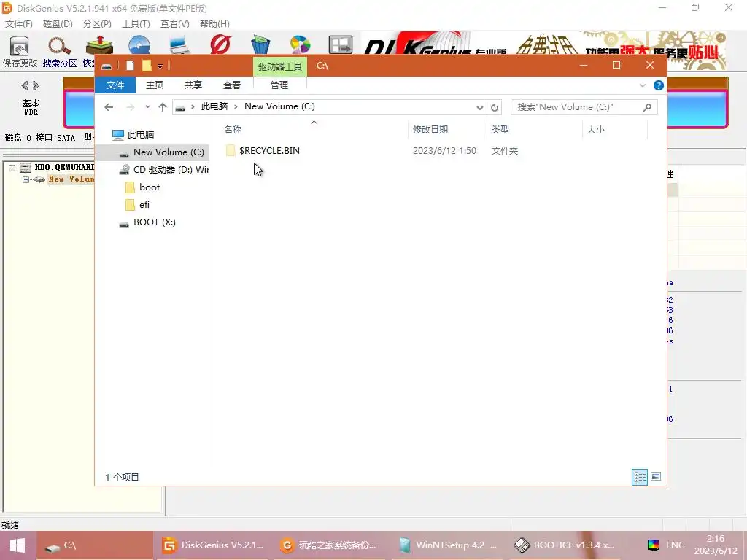The image size is (747, 560).
Task: Collapse the HD0:QEMUHARD tree node in DiskGenius
Action: click(x=12, y=168)
